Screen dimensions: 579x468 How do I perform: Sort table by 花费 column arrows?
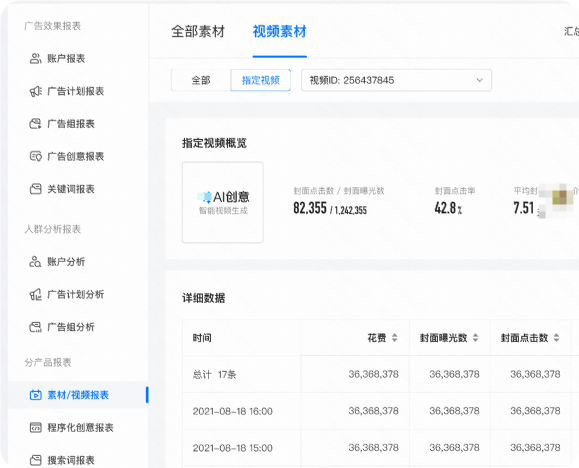[394, 338]
